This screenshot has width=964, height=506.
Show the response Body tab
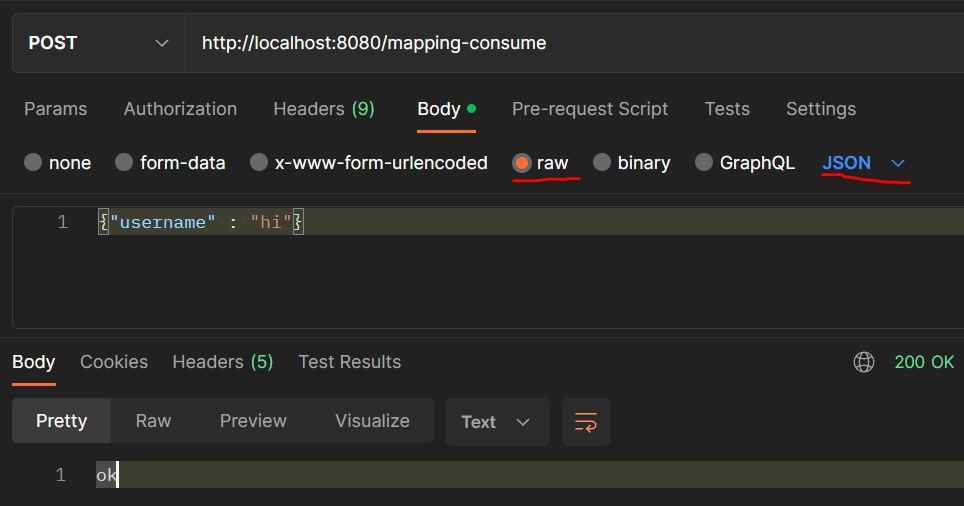click(x=34, y=362)
